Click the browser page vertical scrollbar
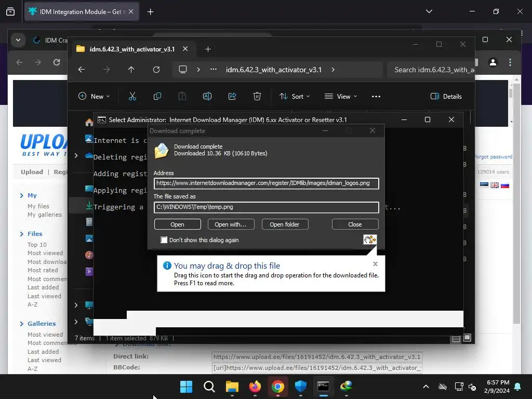Screen dimensions: 532x399 pos(516,204)
